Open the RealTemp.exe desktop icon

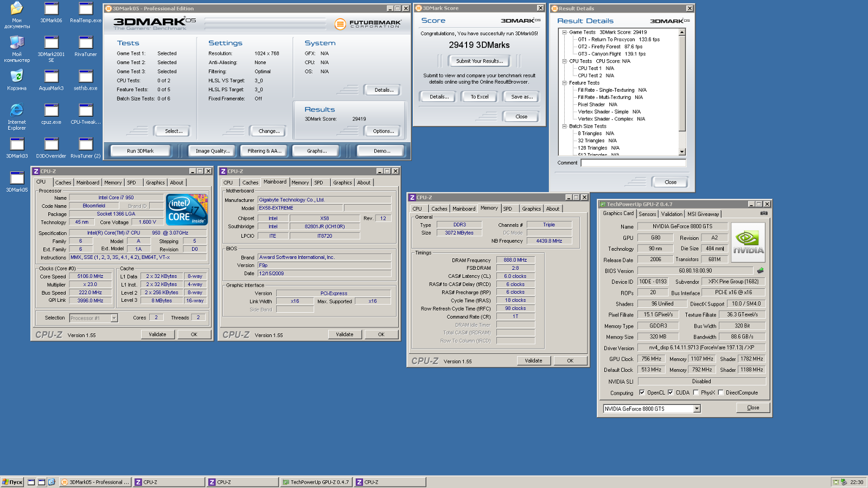coord(86,13)
